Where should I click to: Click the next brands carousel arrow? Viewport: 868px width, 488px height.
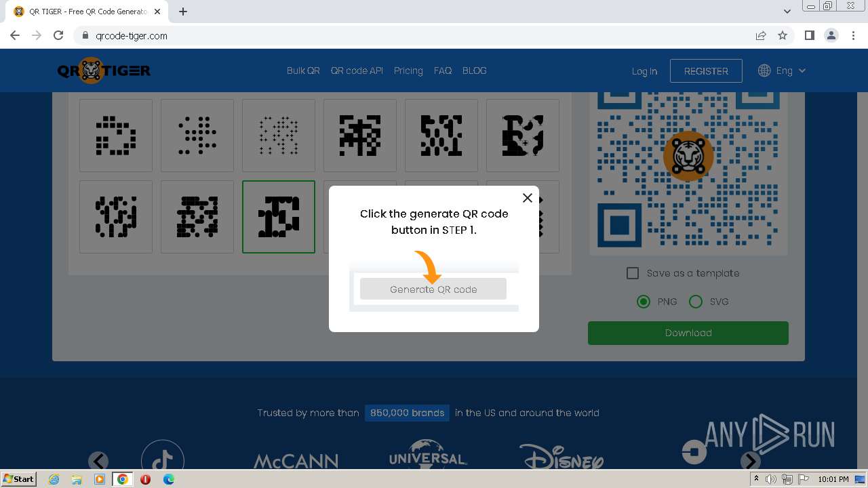(750, 461)
